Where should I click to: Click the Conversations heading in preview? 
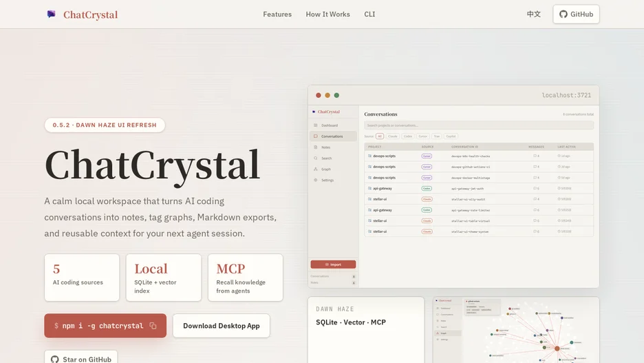tap(380, 114)
